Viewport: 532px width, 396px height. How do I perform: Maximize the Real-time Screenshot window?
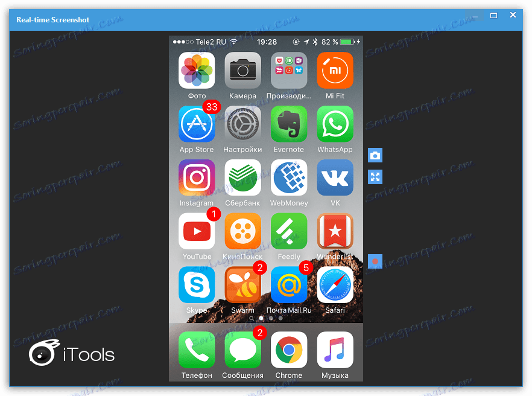(x=493, y=15)
